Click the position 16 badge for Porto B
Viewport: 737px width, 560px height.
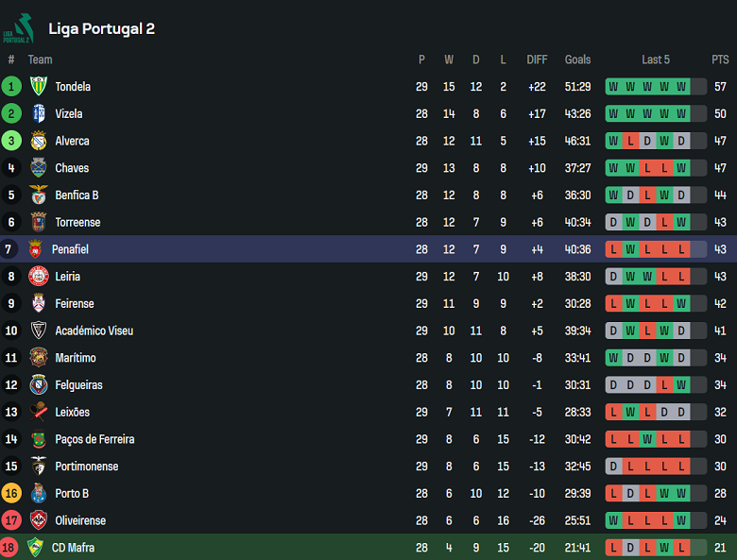[x=11, y=494]
